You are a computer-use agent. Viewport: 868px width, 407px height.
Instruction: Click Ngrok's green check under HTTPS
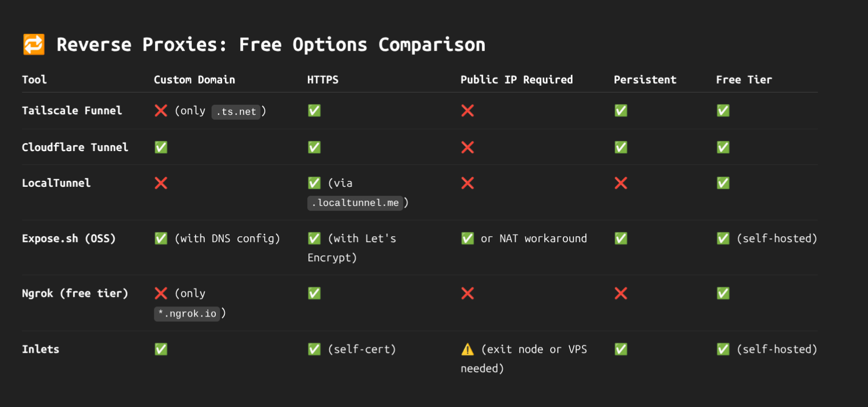tap(314, 293)
